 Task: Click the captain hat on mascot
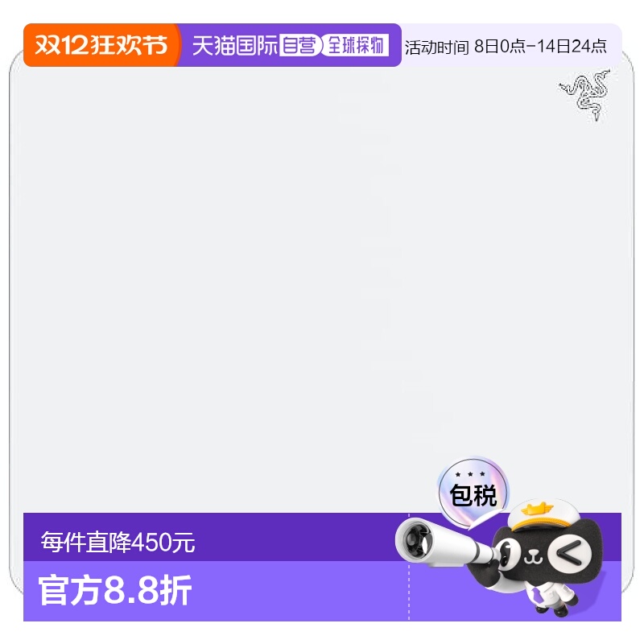pos(543,513)
